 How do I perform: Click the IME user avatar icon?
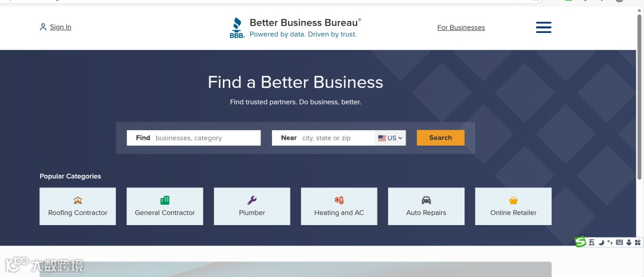pyautogui.click(x=629, y=242)
